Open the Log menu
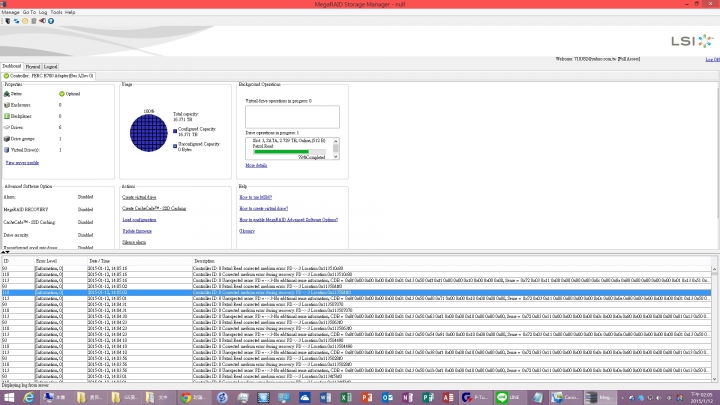The width and height of the screenshot is (720, 405). pos(43,12)
